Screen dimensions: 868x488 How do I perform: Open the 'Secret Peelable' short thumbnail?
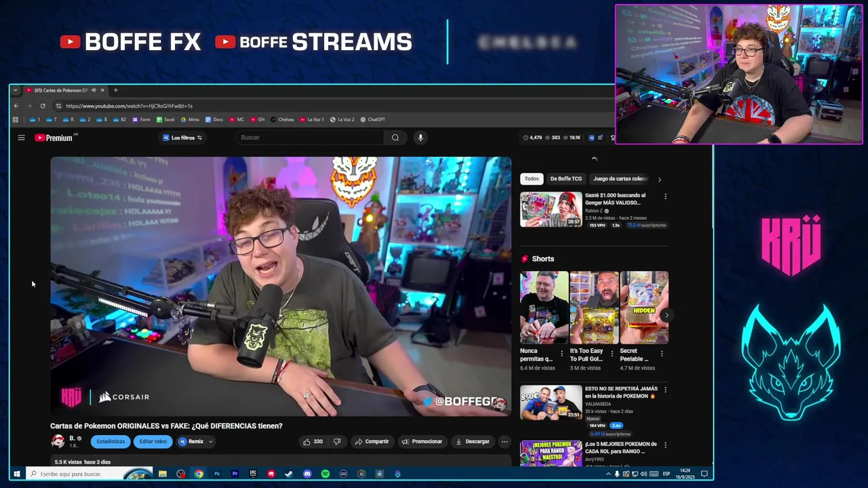coord(644,308)
